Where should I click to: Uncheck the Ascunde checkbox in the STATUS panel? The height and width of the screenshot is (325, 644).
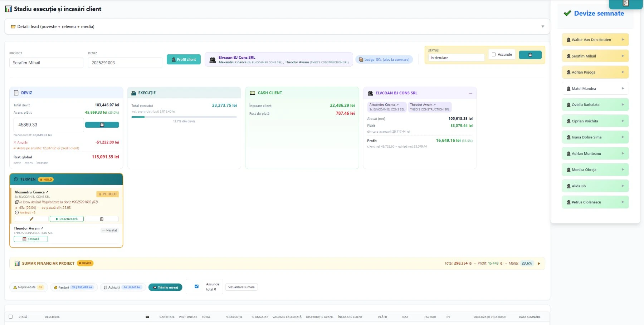pyautogui.click(x=494, y=54)
